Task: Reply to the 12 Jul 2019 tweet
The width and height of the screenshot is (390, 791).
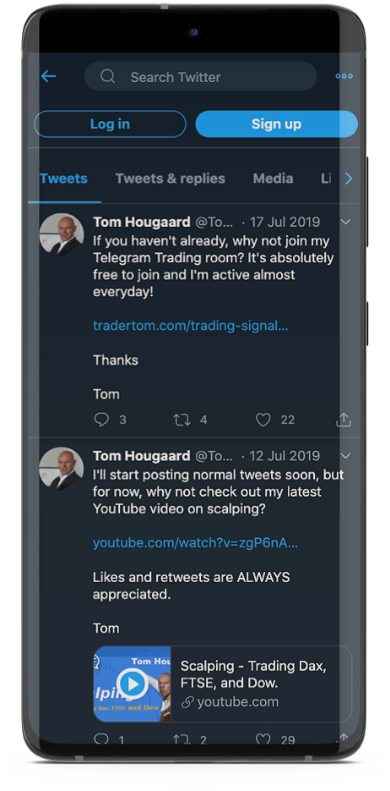Action: pos(101,740)
